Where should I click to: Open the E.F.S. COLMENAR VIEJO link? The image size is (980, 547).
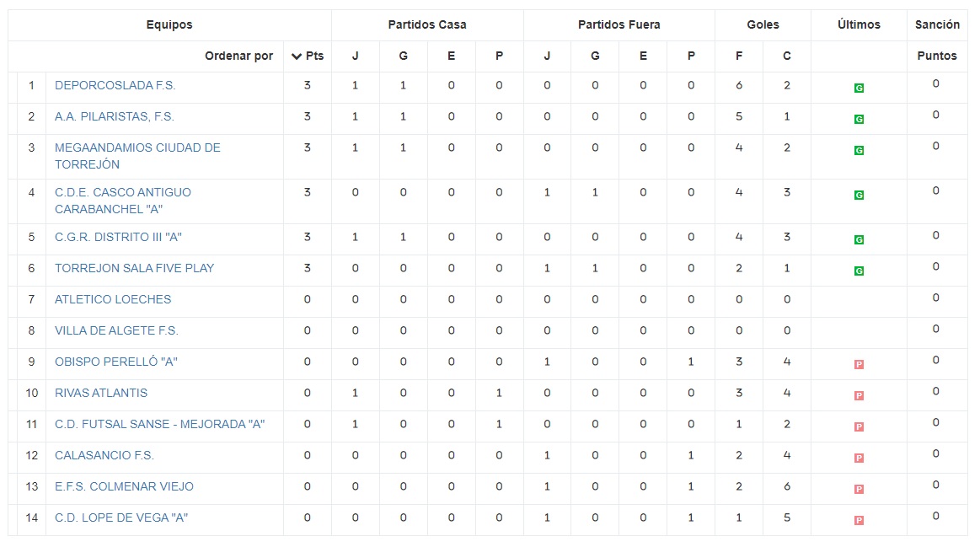[124, 486]
